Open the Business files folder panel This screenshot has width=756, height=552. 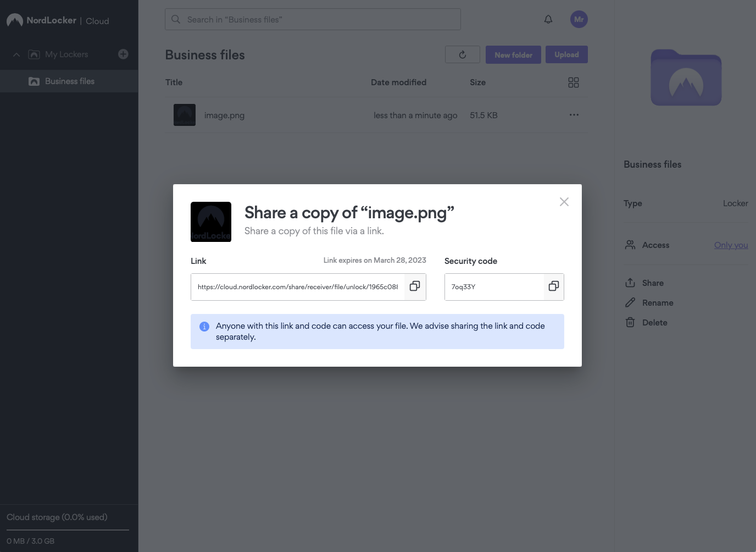[x=686, y=78]
